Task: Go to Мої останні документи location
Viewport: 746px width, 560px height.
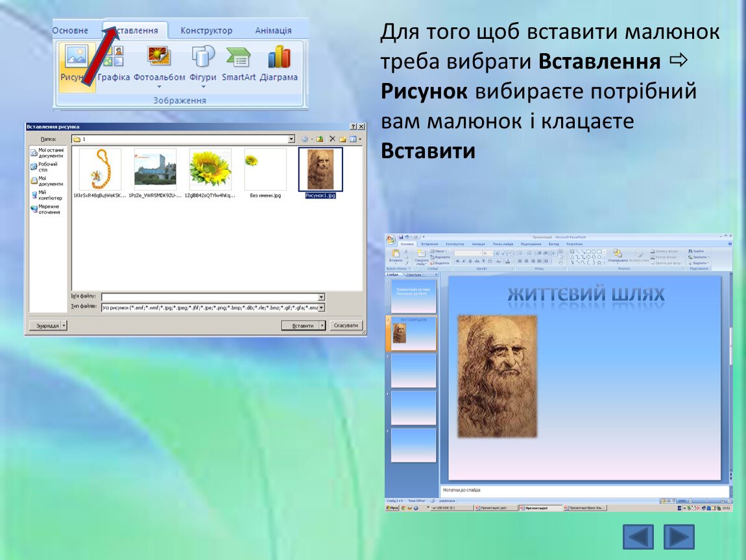Action: (47, 152)
